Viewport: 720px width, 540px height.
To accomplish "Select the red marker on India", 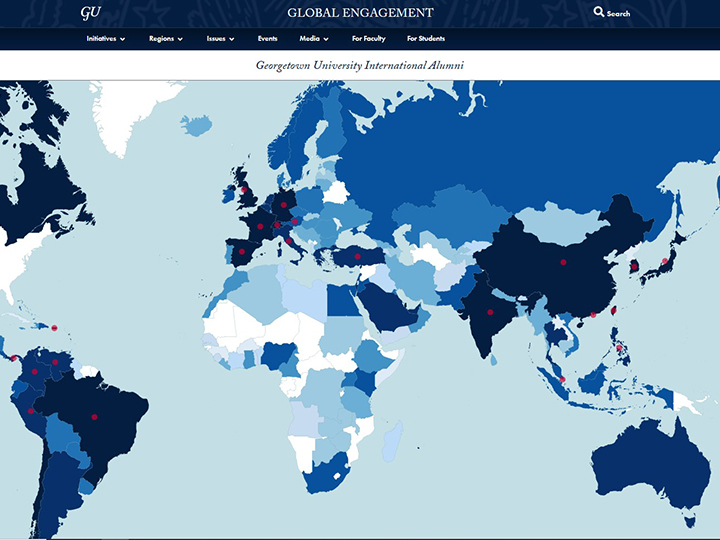I will pyautogui.click(x=490, y=312).
